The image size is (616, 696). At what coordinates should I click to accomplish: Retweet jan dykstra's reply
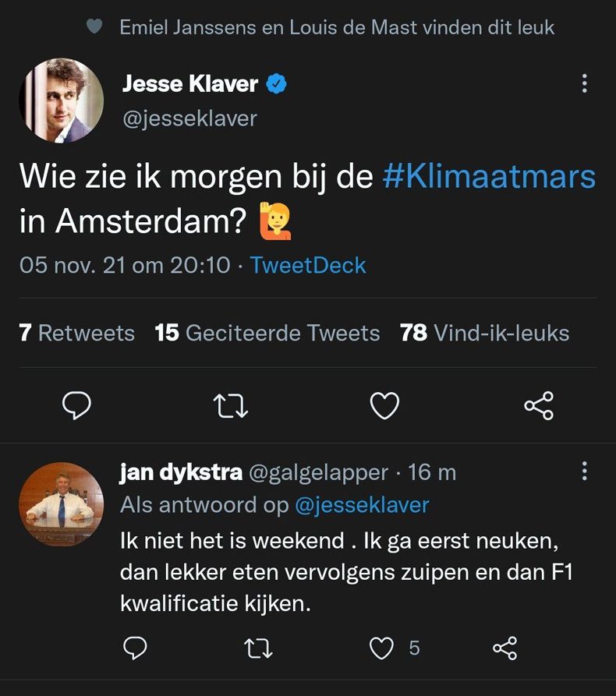261,648
